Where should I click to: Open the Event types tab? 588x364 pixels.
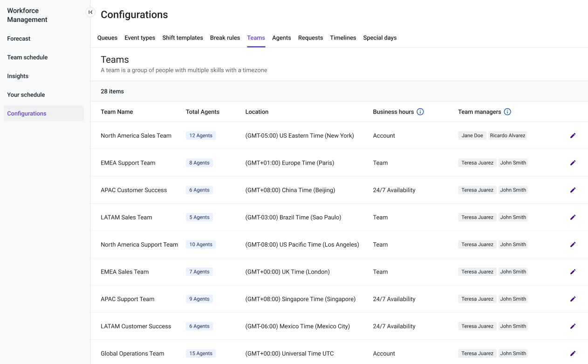[x=140, y=38]
